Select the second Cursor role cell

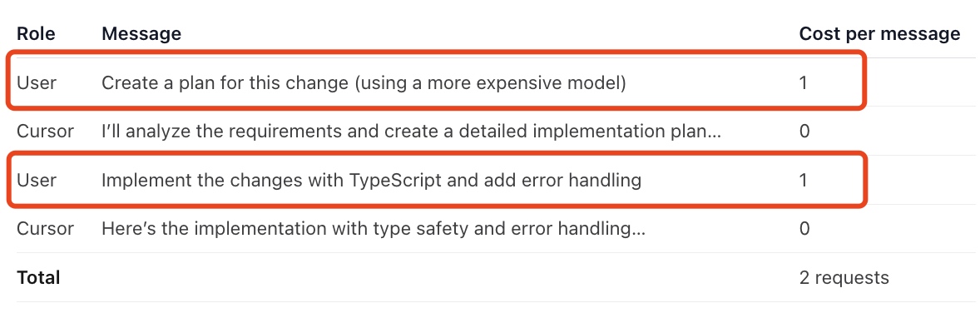45,229
